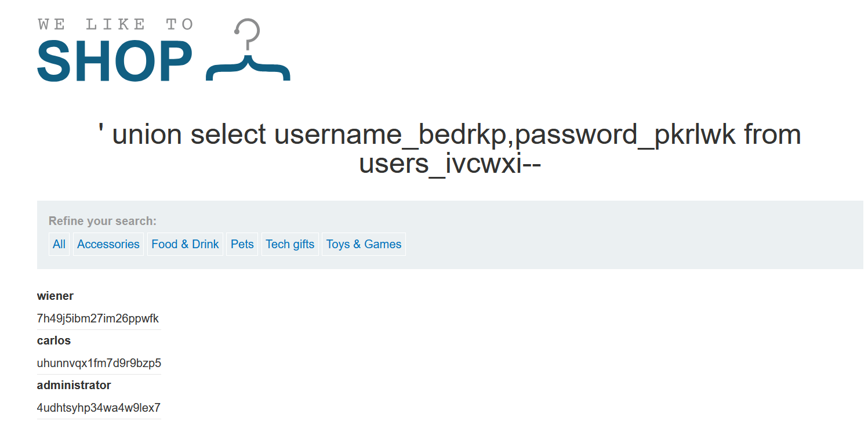Click the 'users_ivcwxi--' heading text

(450, 164)
